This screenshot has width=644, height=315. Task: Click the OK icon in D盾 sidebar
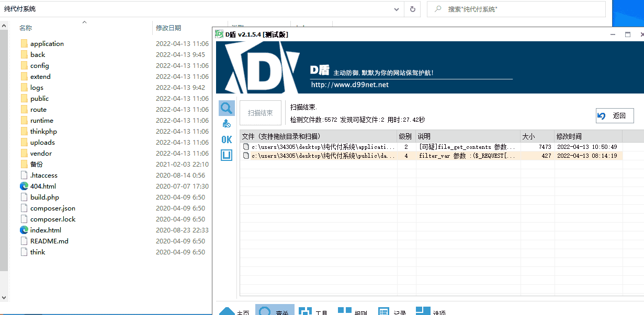point(227,139)
